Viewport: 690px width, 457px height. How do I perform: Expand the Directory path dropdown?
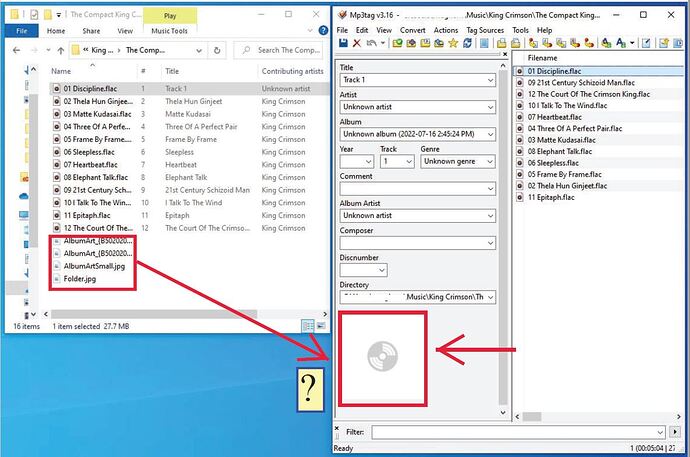click(x=490, y=297)
